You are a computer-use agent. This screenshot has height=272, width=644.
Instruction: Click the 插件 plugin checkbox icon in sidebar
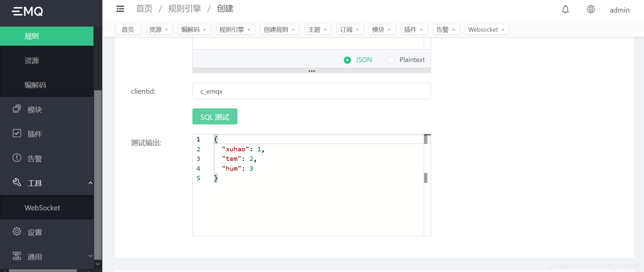click(x=17, y=133)
